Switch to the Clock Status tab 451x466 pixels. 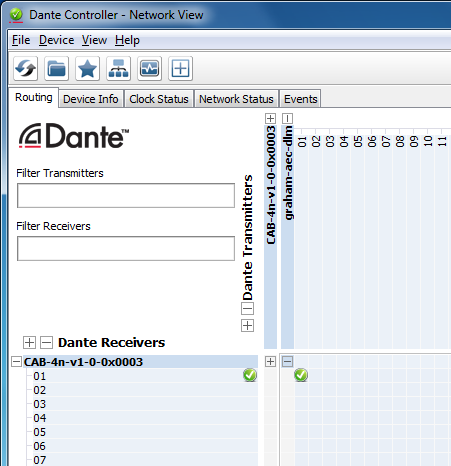pos(159,99)
